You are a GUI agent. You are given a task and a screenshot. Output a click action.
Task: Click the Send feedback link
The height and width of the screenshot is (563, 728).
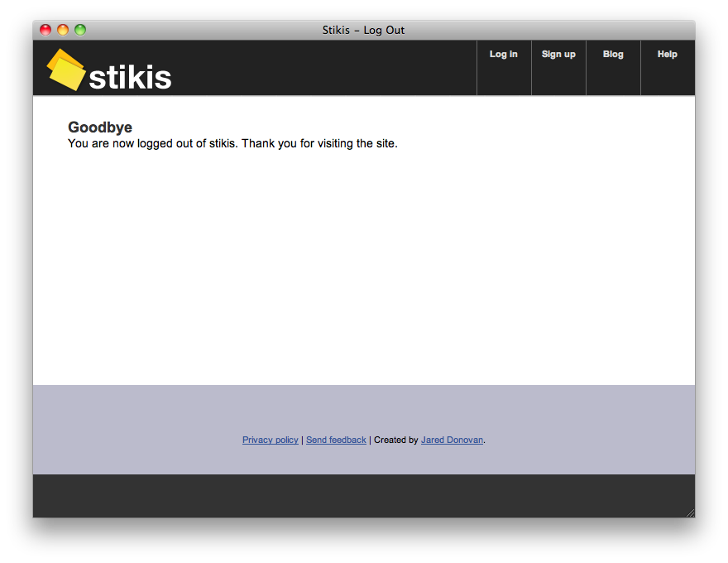pos(335,440)
